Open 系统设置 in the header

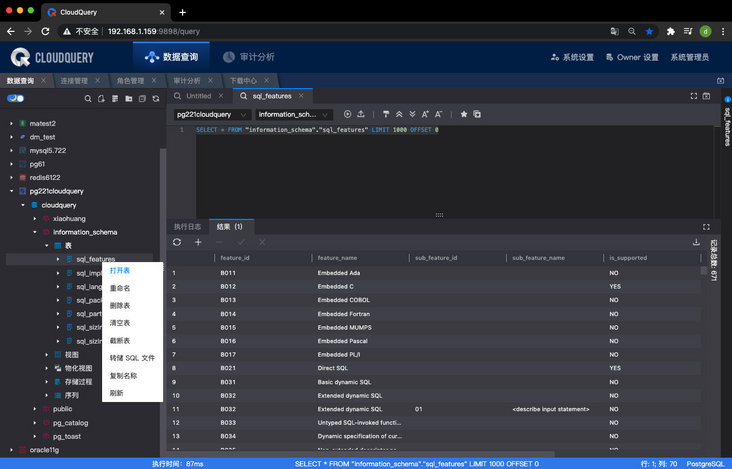pyautogui.click(x=572, y=57)
